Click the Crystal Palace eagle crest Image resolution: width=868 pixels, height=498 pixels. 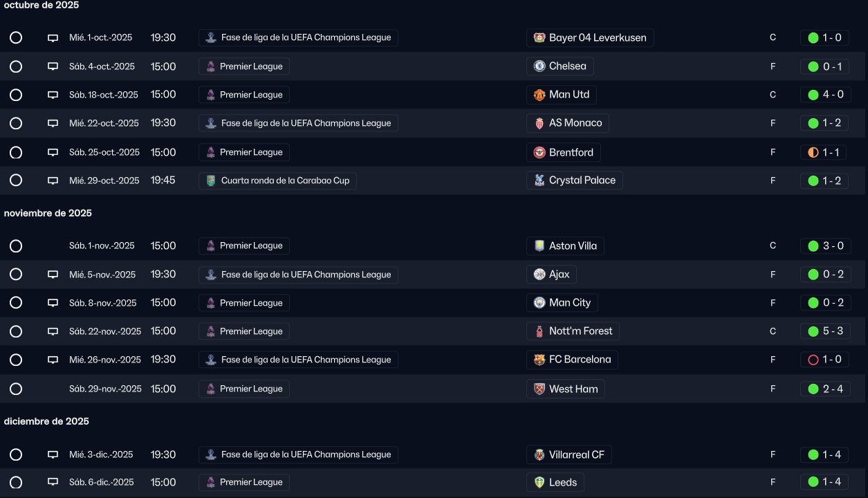(539, 181)
